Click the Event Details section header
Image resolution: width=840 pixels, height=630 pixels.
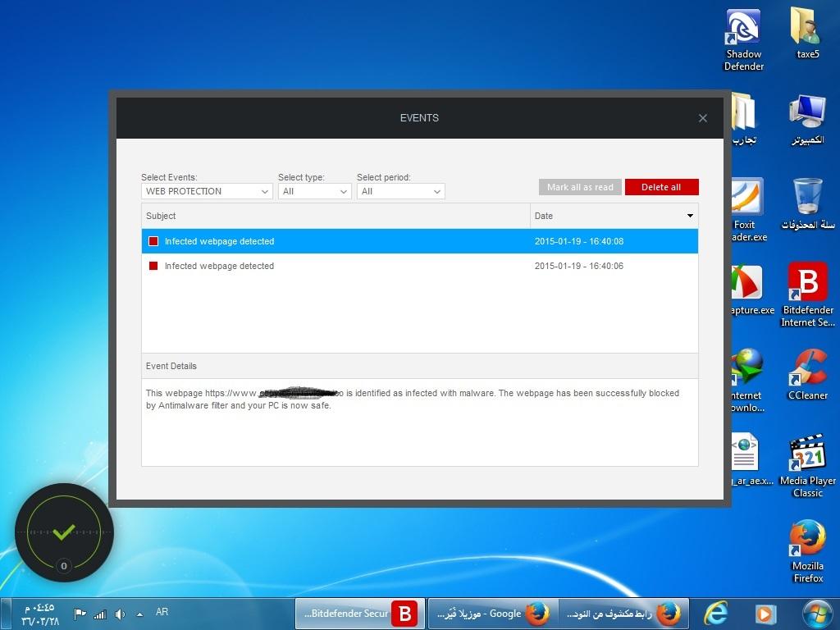420,366
